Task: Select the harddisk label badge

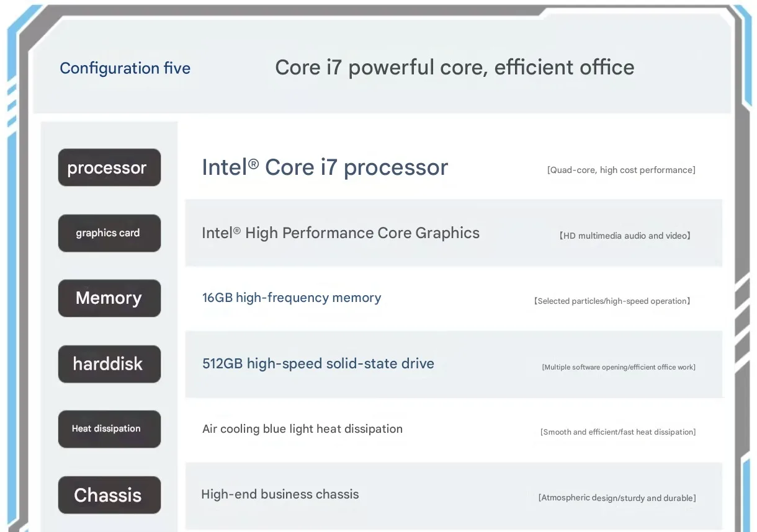Action: tap(109, 364)
